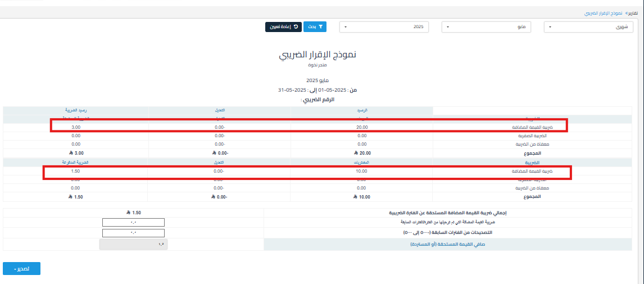The height and width of the screenshot is (284, 644).
Task: Open the شهري period type dropdown
Action: pyautogui.click(x=588, y=27)
